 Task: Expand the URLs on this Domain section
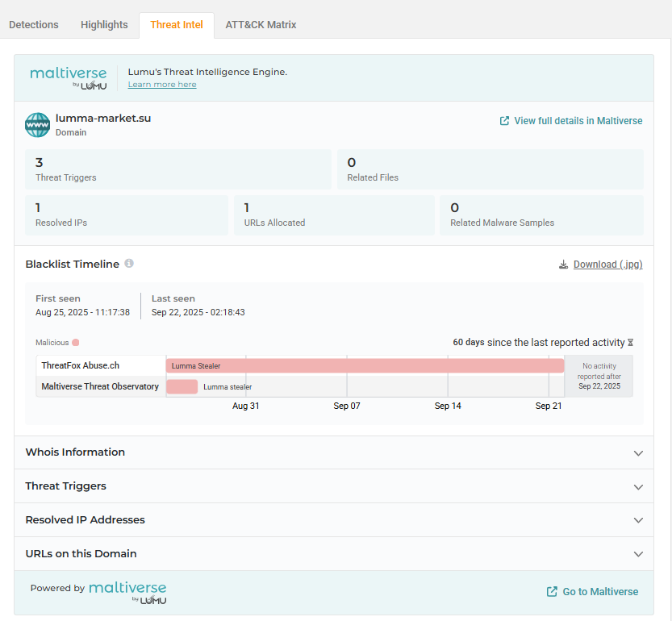(x=638, y=555)
